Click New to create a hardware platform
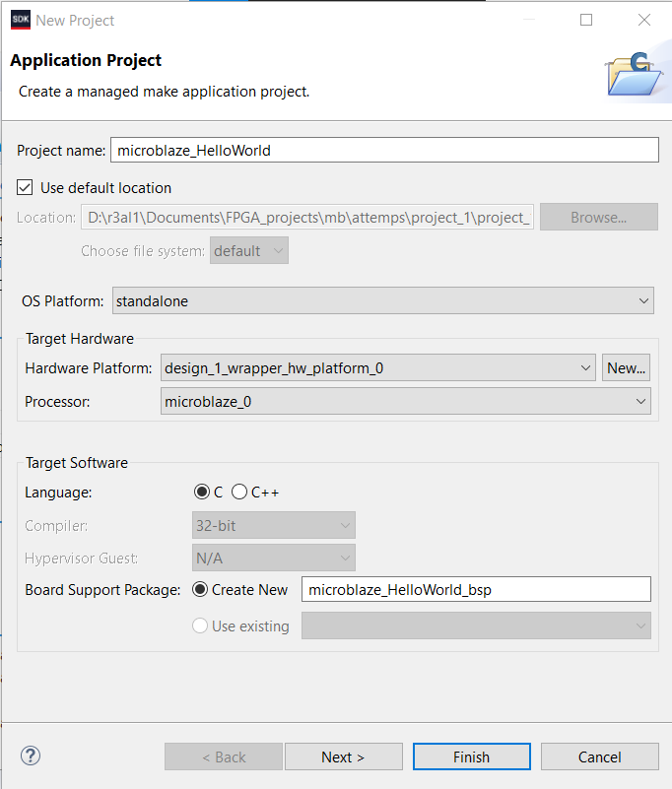This screenshot has height=789, width=672. point(626,367)
